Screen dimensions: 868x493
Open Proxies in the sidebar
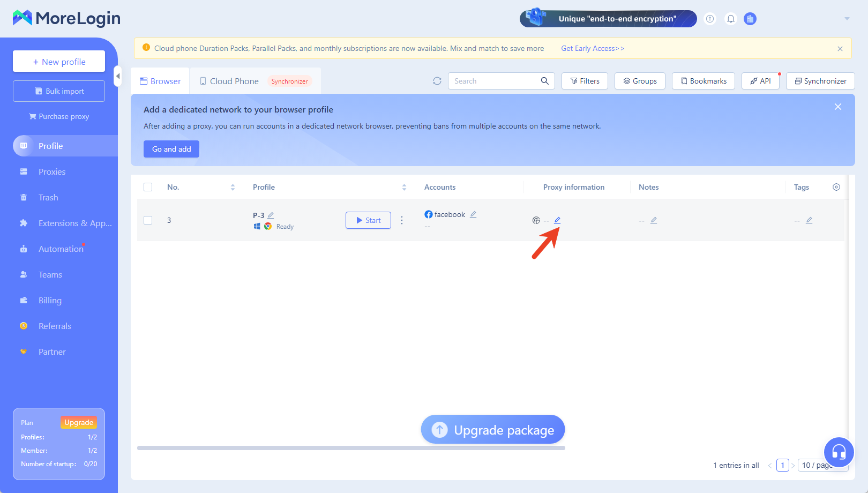coord(52,172)
